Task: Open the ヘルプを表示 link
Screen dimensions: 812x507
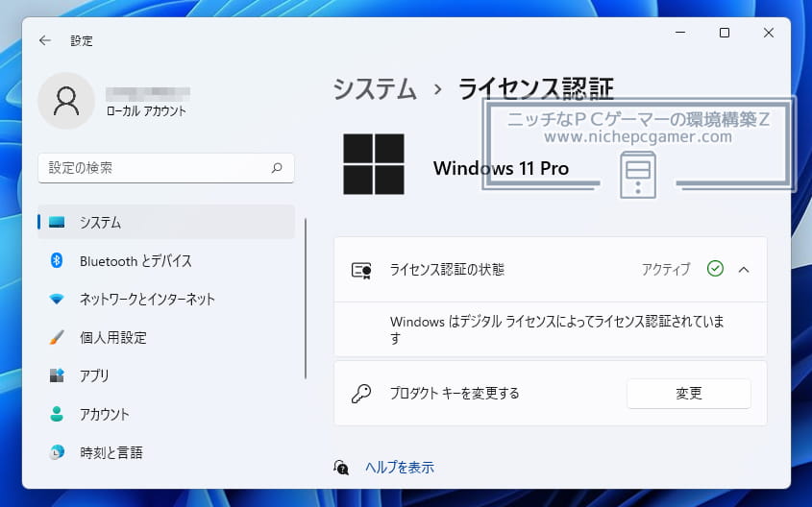Action: tap(399, 468)
